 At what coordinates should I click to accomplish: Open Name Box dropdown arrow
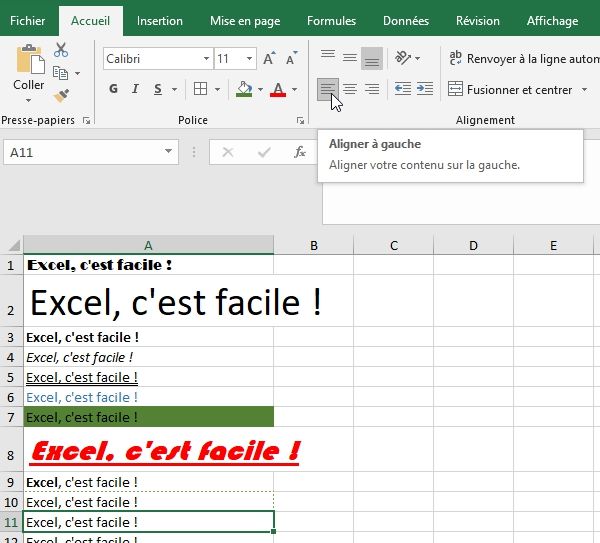[168, 152]
